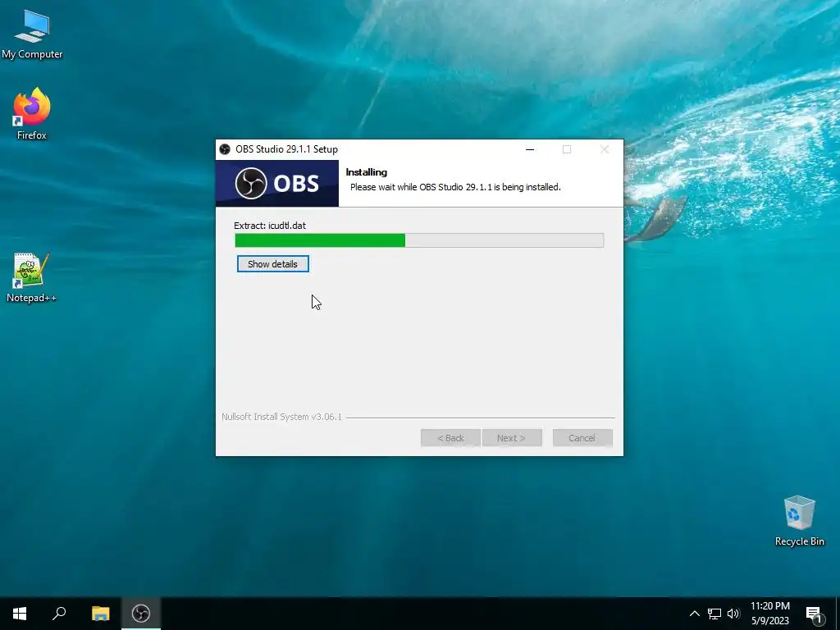Click 'Nullsoft Install System v3.06.1' text
The width and height of the screenshot is (840, 630).
(x=282, y=417)
